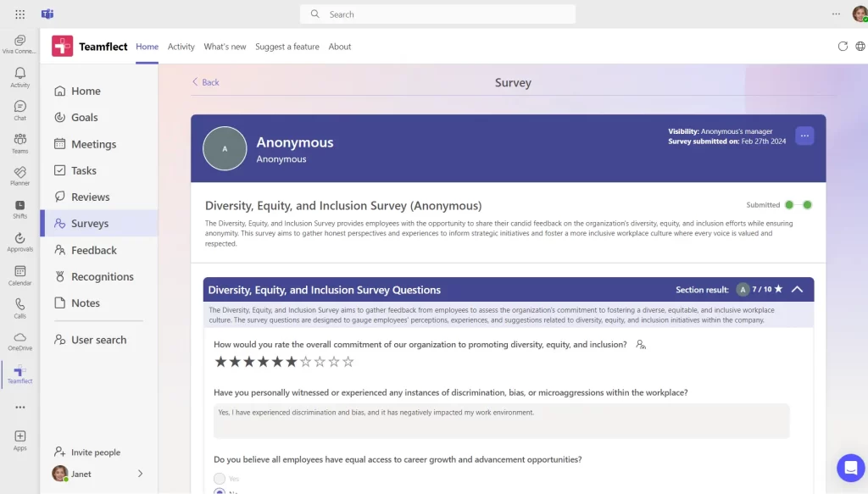Image resolution: width=868 pixels, height=494 pixels.
Task: Collapse the Survey Questions section
Action: (x=797, y=289)
